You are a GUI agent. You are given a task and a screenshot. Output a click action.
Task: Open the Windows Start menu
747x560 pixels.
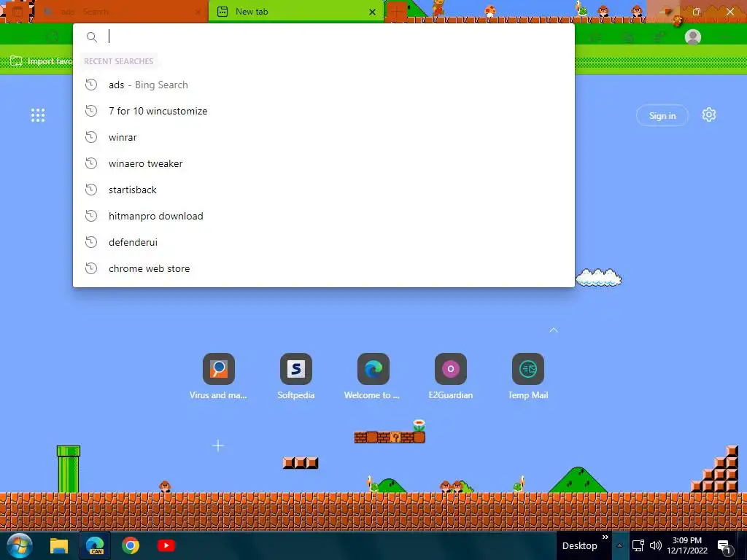click(20, 545)
